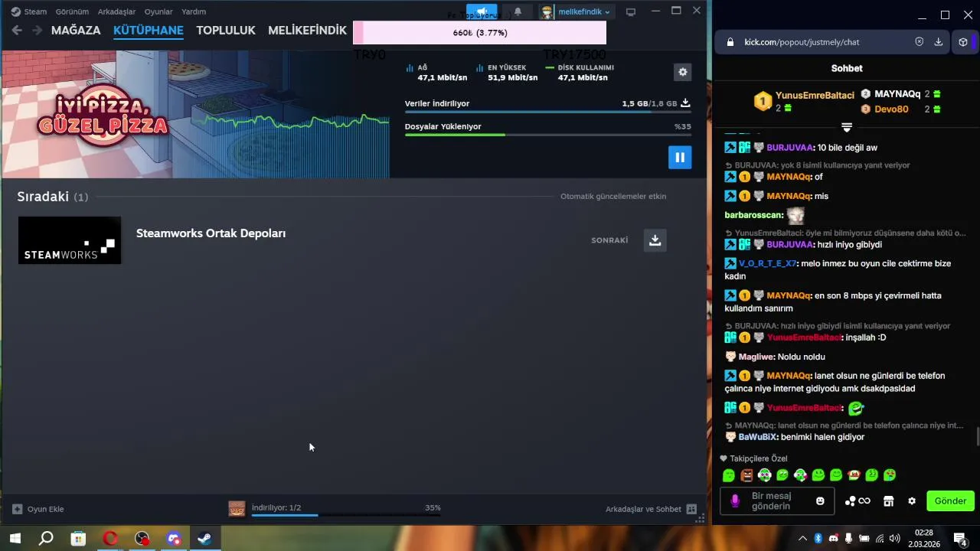Click the Steamworks thumbnail in the queue
Viewport: 980px width, 551px height.
[70, 240]
